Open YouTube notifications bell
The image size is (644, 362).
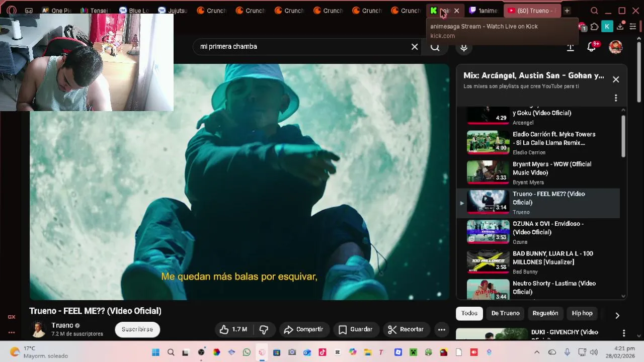[592, 47]
